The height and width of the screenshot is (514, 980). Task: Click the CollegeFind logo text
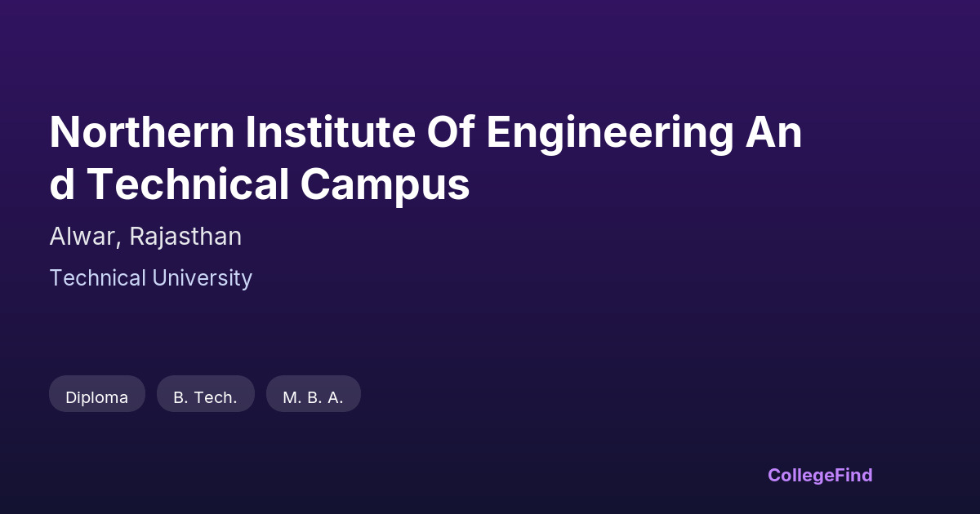point(820,475)
